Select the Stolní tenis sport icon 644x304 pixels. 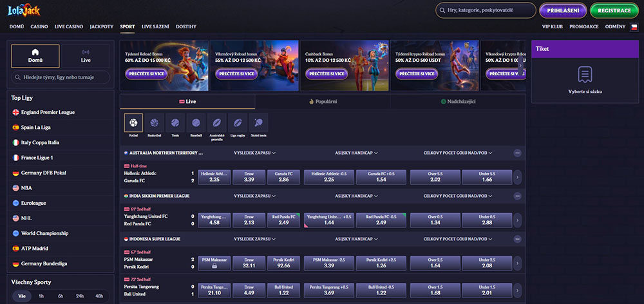(259, 122)
